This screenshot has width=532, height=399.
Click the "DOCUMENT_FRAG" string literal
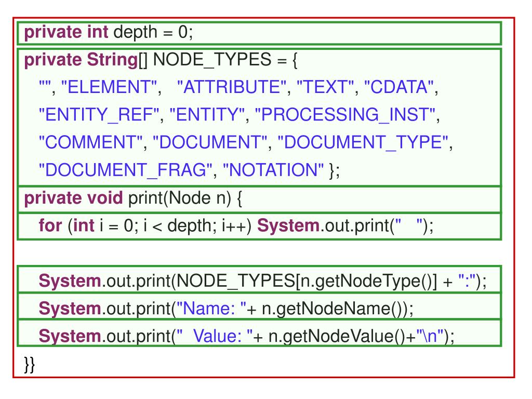point(126,170)
